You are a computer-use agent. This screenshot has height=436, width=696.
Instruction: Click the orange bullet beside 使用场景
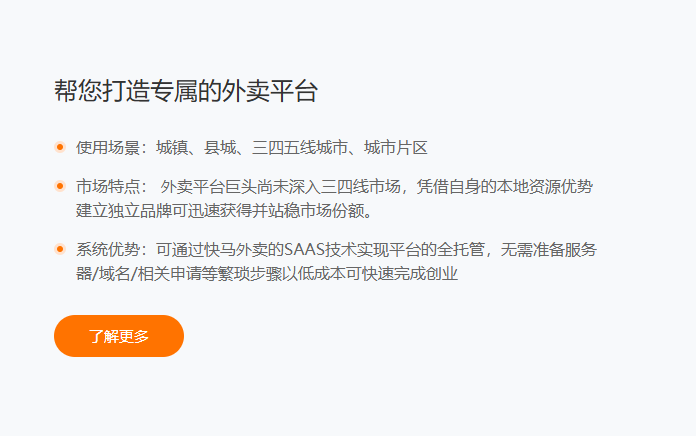[x=60, y=147]
